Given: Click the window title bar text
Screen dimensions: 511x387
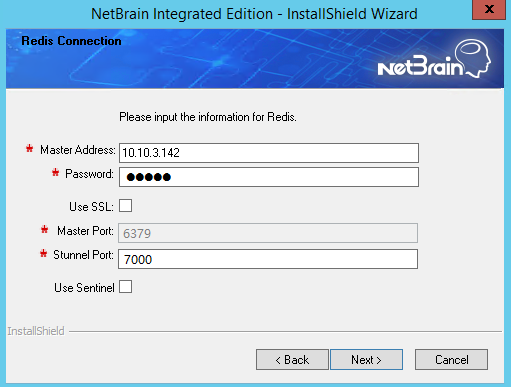Looking at the screenshot, I should (x=254, y=14).
